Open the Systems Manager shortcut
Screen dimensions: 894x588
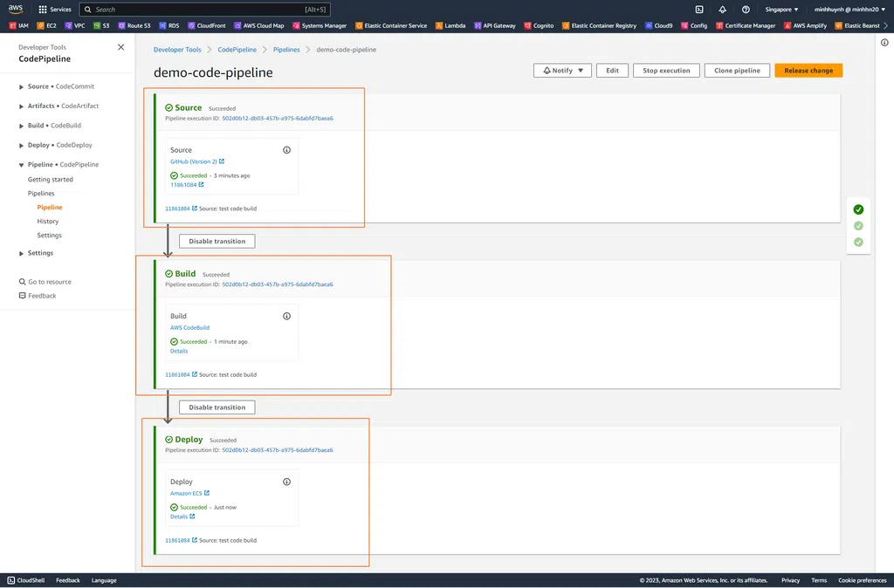(x=320, y=25)
